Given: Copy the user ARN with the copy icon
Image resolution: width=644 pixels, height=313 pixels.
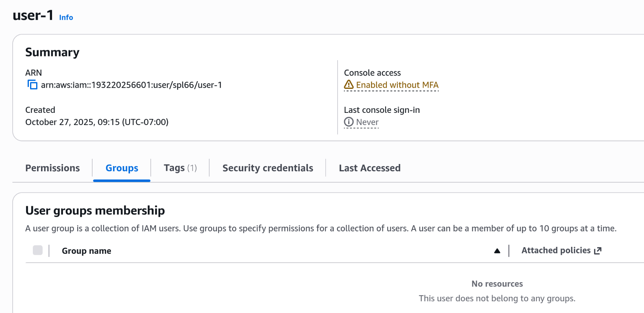Looking at the screenshot, I should (32, 84).
